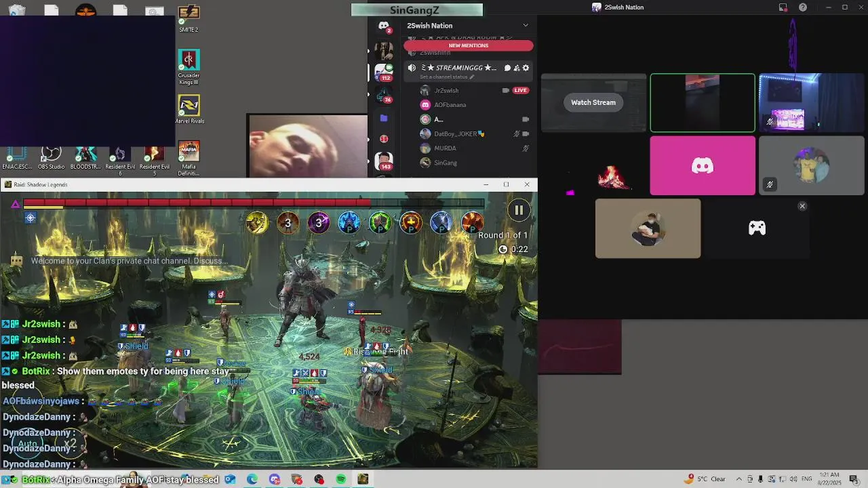Open Marvel Rivals desktop shortcut
This screenshot has height=488, width=868.
[189, 109]
